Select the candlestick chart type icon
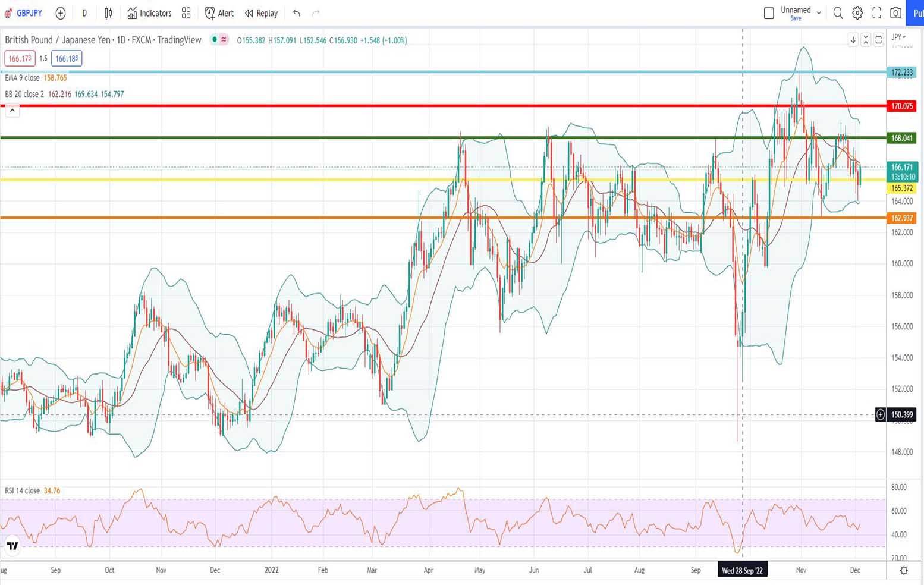Viewport: 924px width, 585px height. (x=108, y=12)
